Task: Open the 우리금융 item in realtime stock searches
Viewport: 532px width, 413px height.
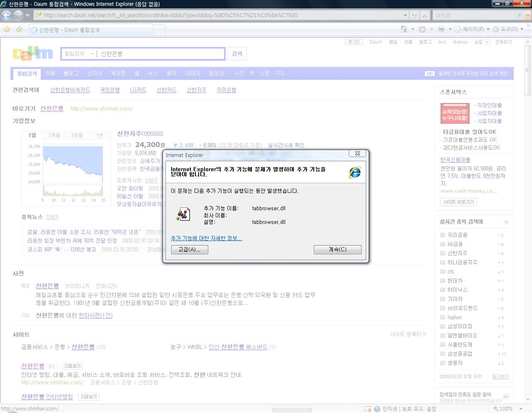Action: [x=457, y=235]
